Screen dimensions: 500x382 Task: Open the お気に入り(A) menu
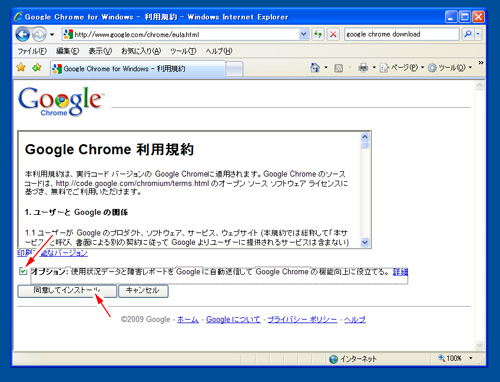click(x=141, y=51)
